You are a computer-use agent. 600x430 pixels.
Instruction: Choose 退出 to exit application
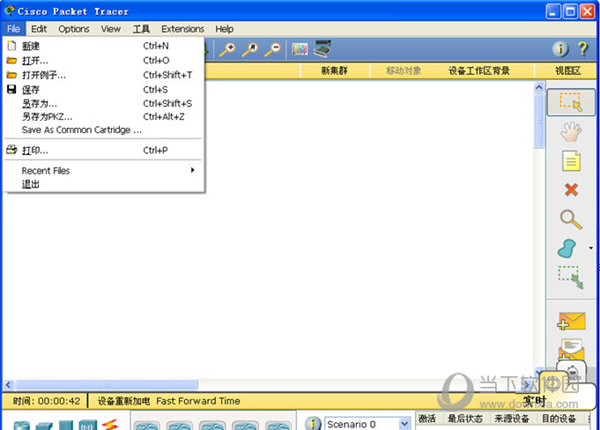[103, 184]
